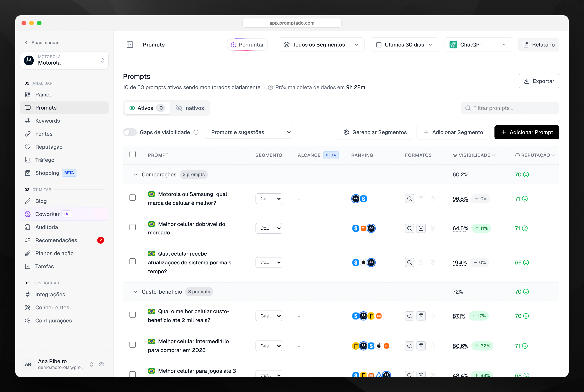Click the Perguntar button

point(247,45)
